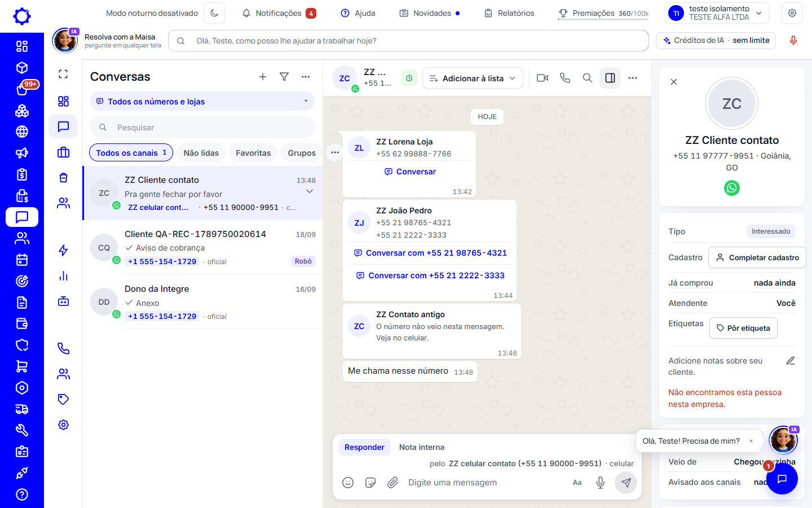
Task: Open the Ajuda help item
Action: point(358,13)
